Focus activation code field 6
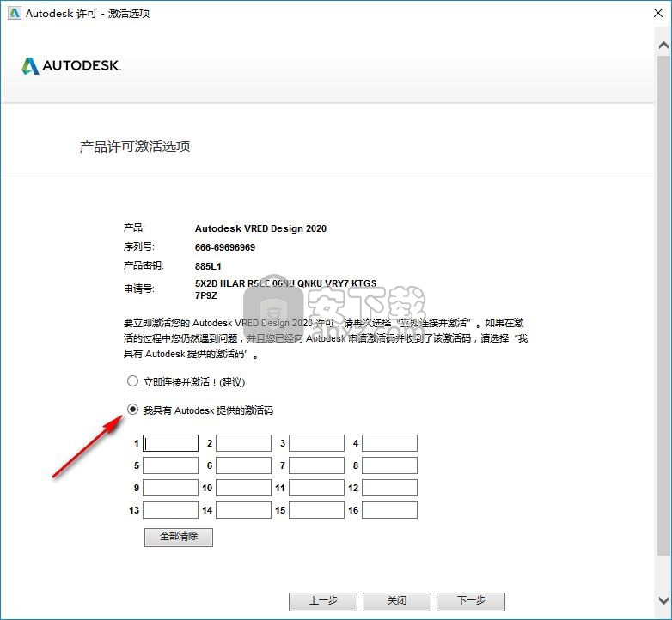 pos(243,465)
